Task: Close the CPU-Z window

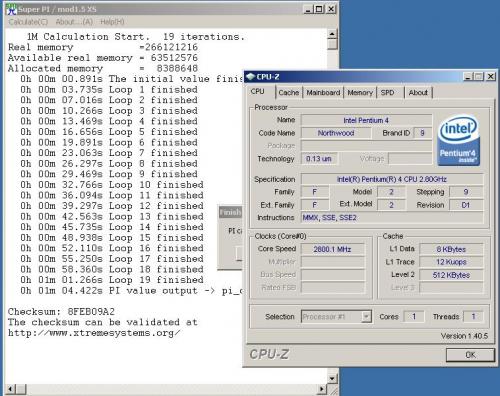Action: click(x=491, y=77)
